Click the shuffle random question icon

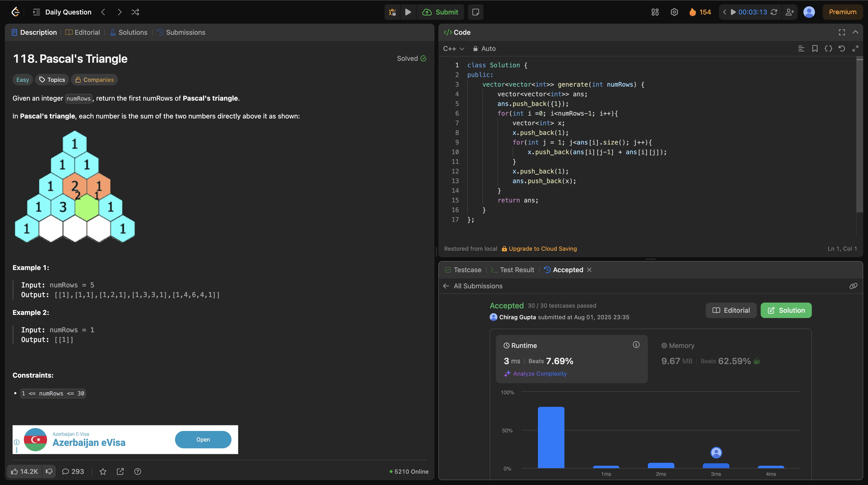point(135,12)
